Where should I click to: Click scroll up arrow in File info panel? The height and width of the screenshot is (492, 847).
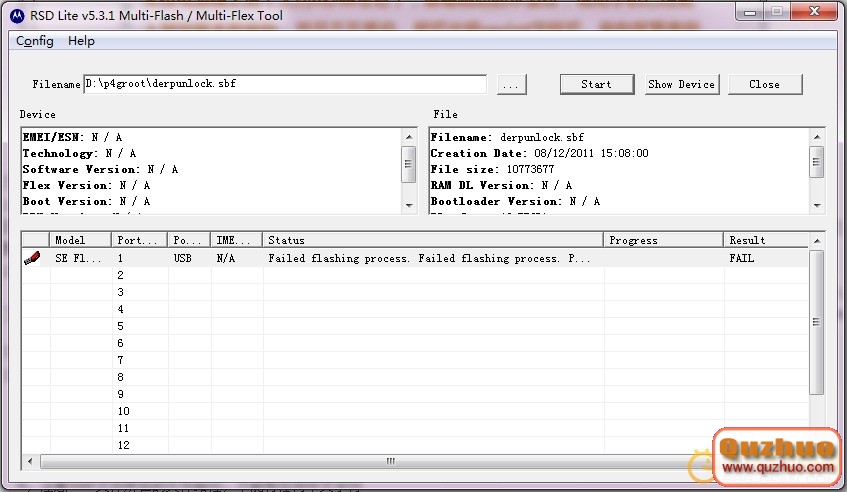[x=817, y=137]
